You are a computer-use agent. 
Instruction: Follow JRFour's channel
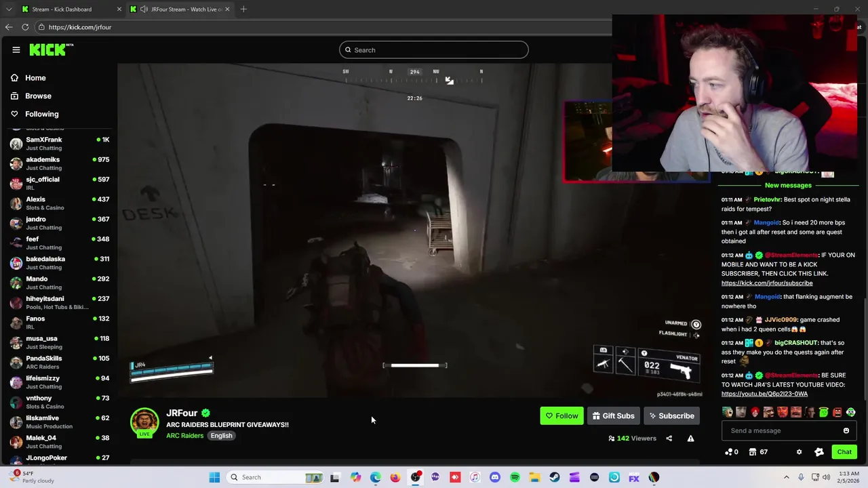[x=561, y=415]
